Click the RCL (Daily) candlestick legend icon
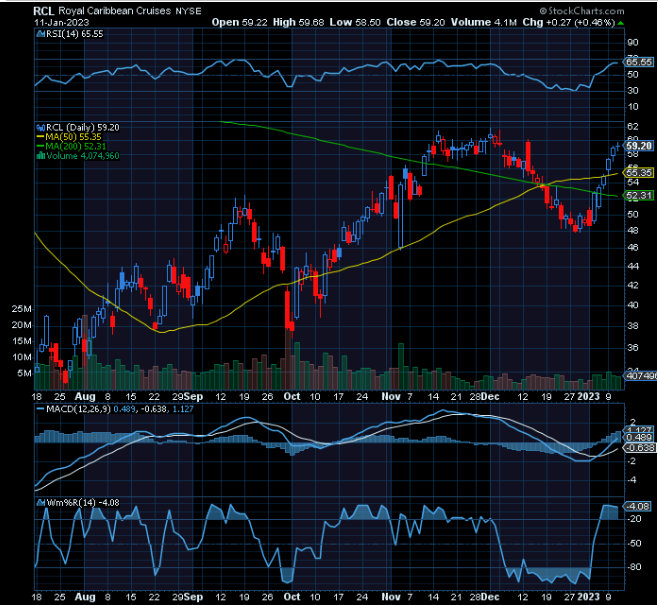The width and height of the screenshot is (658, 605). click(x=39, y=127)
